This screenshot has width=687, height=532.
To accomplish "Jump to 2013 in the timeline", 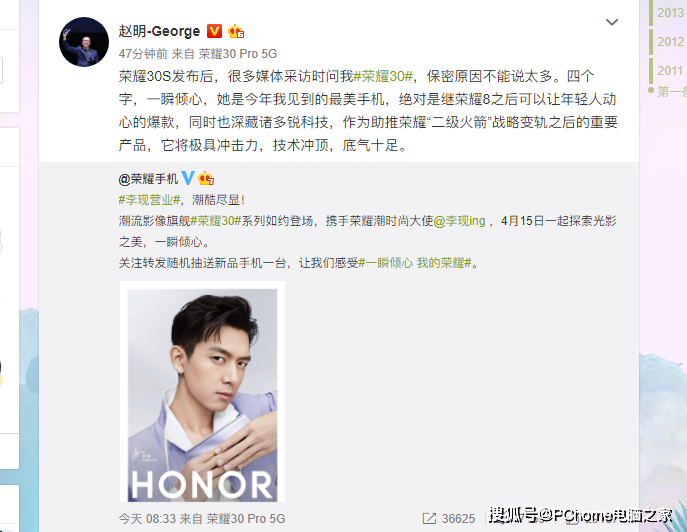I will [x=670, y=13].
